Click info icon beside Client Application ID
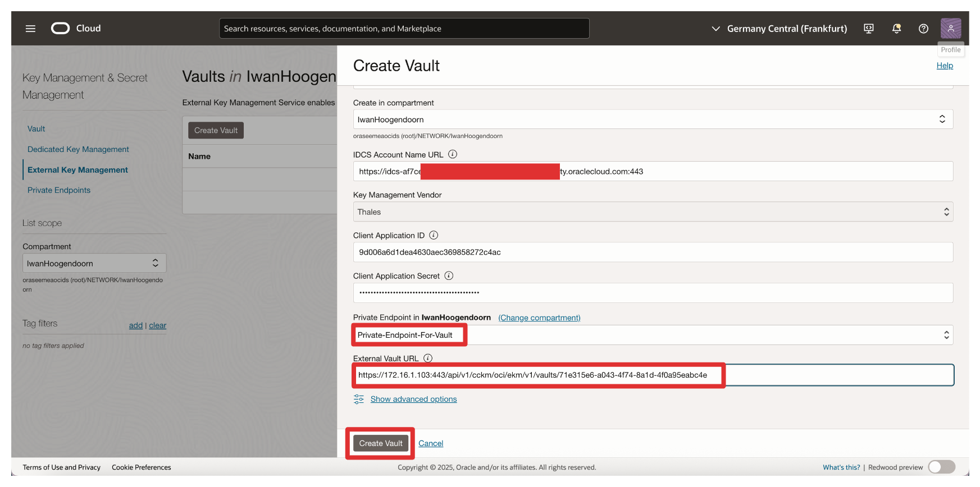This screenshot has width=980, height=487. [x=434, y=236]
